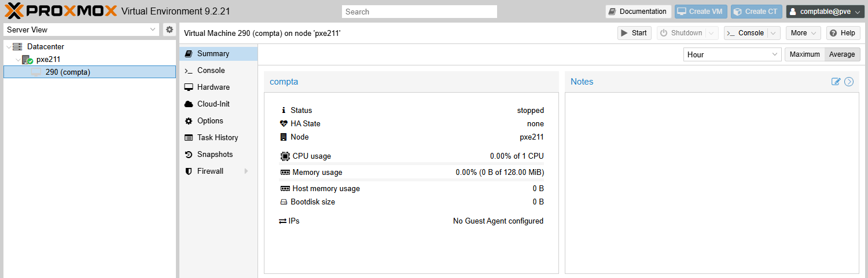View Task History
The width and height of the screenshot is (868, 278).
click(219, 137)
